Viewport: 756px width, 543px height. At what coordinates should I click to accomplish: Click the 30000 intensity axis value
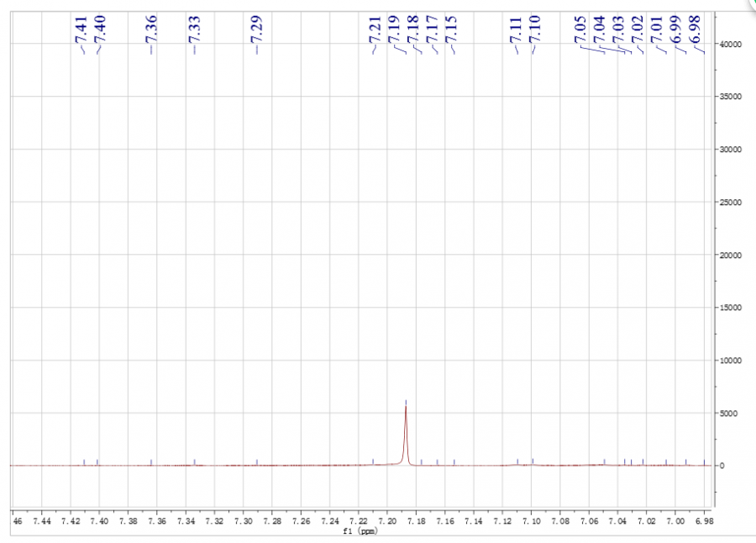coord(731,150)
